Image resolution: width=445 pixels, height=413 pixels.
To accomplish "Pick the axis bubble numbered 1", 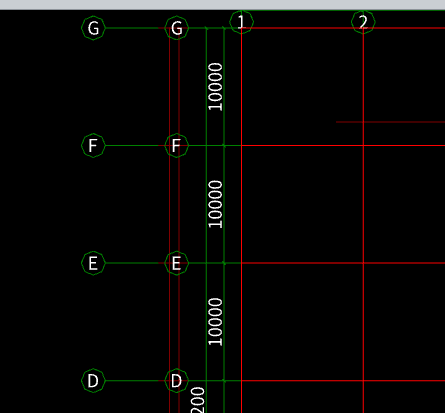I will tap(242, 22).
